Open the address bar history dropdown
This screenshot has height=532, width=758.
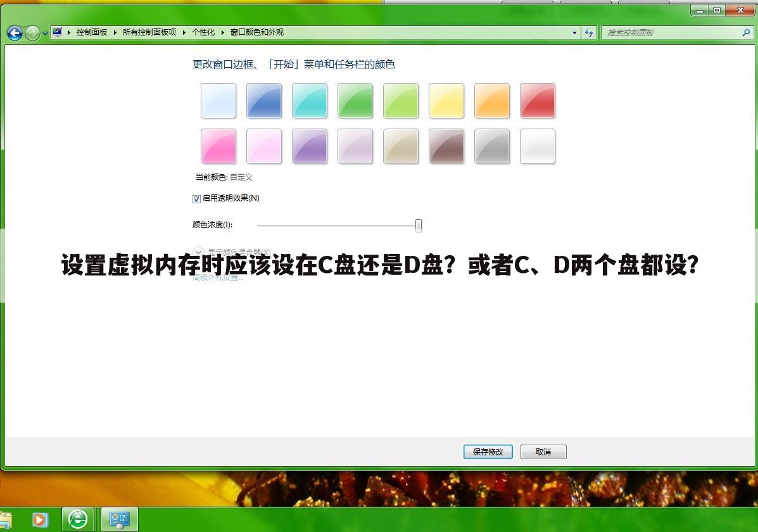point(574,32)
